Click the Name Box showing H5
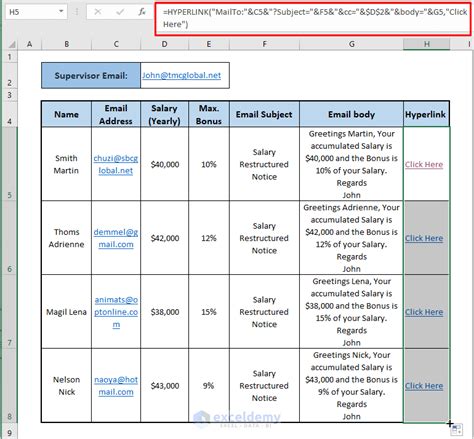Viewport: 474px width, 439px height. point(32,12)
